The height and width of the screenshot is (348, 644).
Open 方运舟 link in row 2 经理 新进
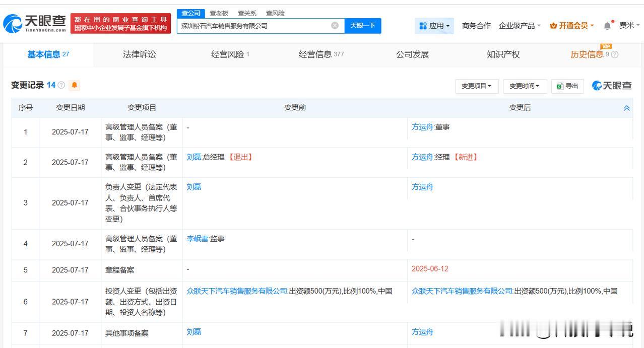pos(422,157)
